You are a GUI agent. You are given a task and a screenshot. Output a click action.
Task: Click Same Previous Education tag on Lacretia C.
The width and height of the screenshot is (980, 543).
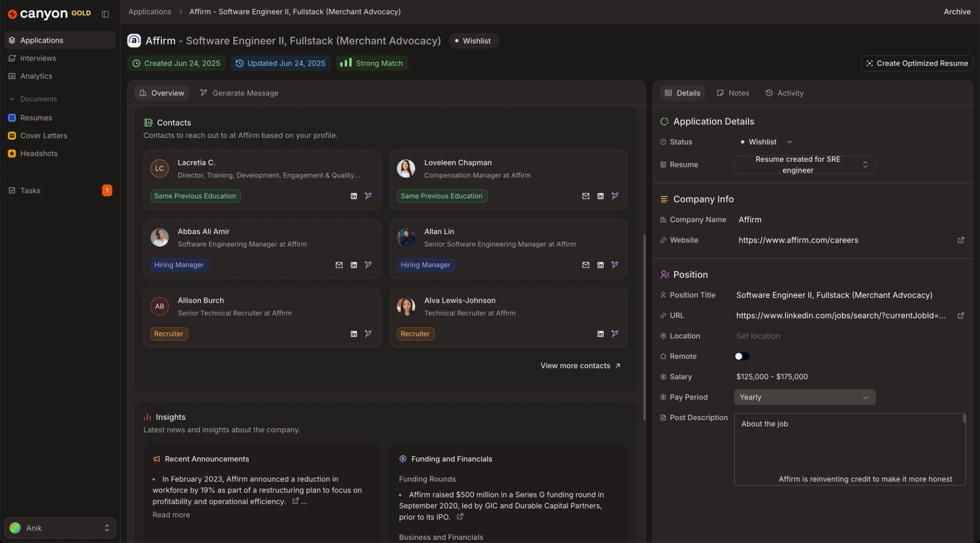(x=195, y=196)
